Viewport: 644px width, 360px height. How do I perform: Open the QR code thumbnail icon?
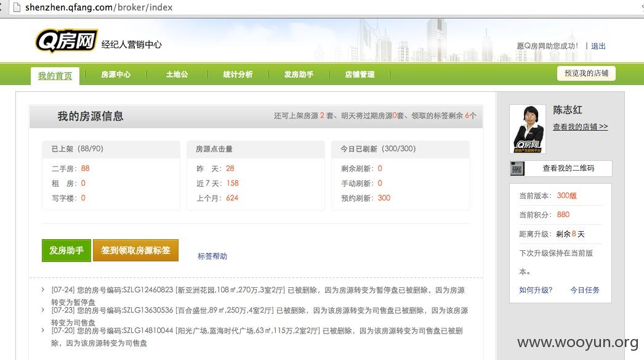[517, 169]
